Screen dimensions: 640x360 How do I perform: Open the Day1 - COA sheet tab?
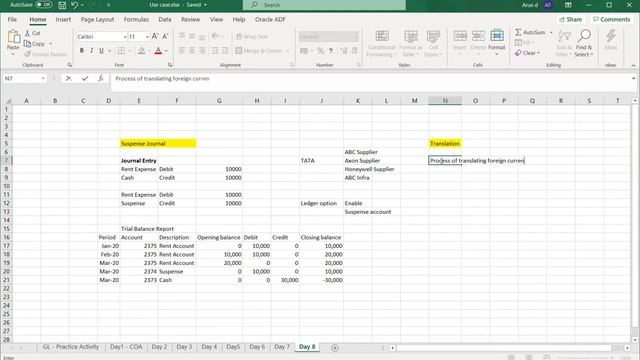tap(126, 347)
